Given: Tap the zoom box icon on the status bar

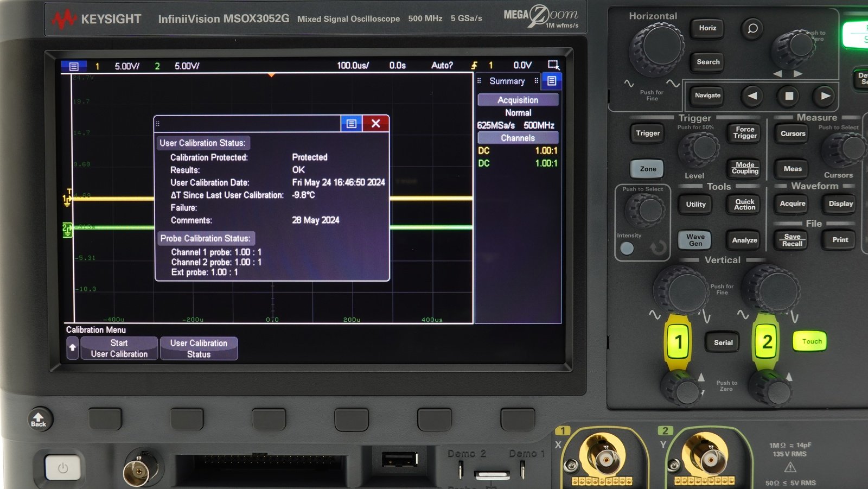Looking at the screenshot, I should pyautogui.click(x=553, y=65).
